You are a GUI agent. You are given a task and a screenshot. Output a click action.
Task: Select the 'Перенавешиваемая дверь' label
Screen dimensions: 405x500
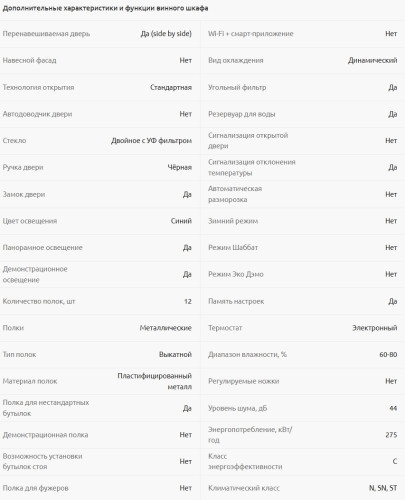[x=46, y=34]
